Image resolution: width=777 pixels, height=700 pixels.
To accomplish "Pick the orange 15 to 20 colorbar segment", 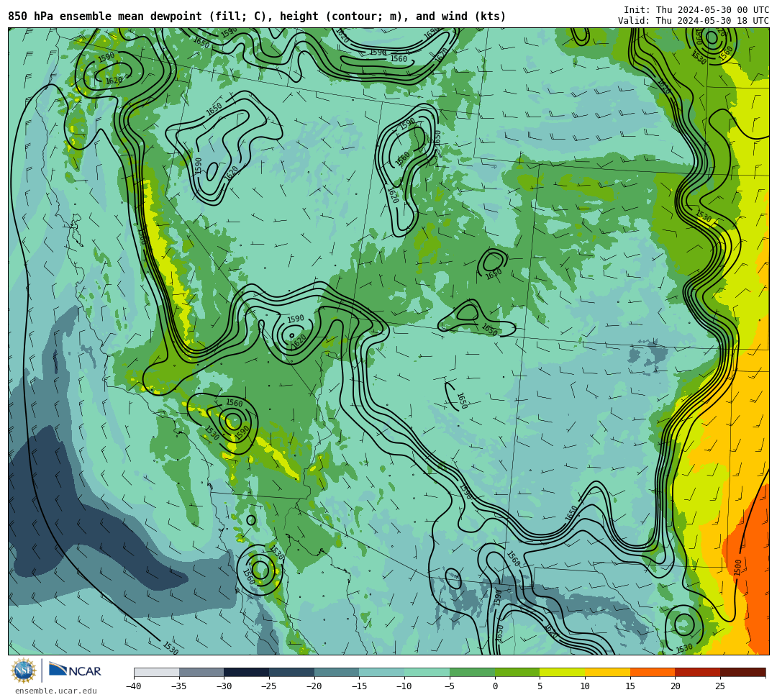I will [653, 672].
